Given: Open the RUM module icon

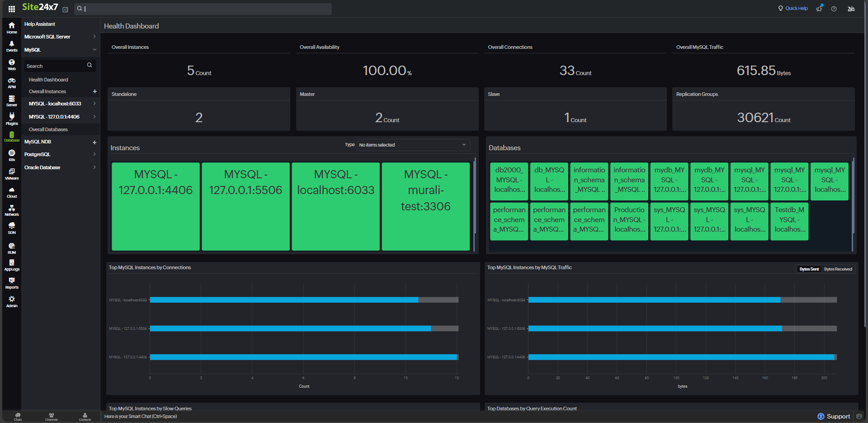Looking at the screenshot, I should pyautogui.click(x=12, y=248).
